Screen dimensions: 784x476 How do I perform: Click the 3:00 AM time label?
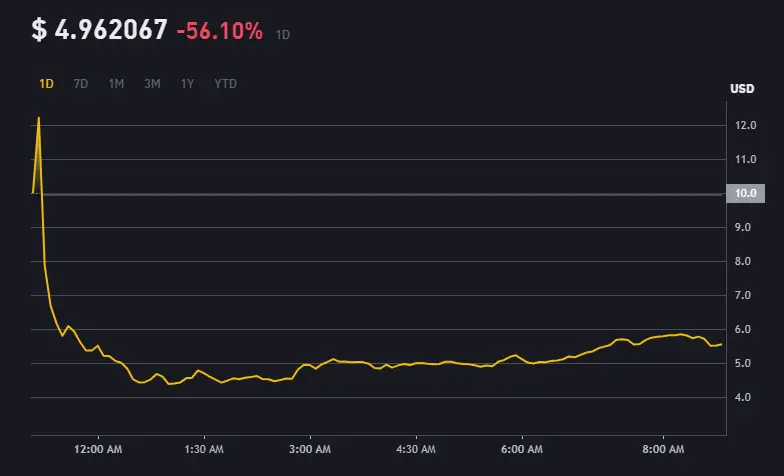310,450
